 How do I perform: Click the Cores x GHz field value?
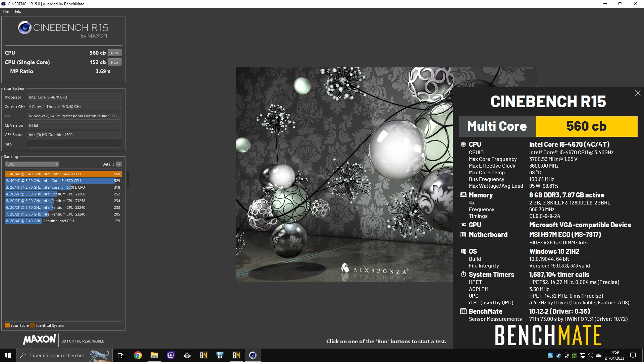coord(74,107)
